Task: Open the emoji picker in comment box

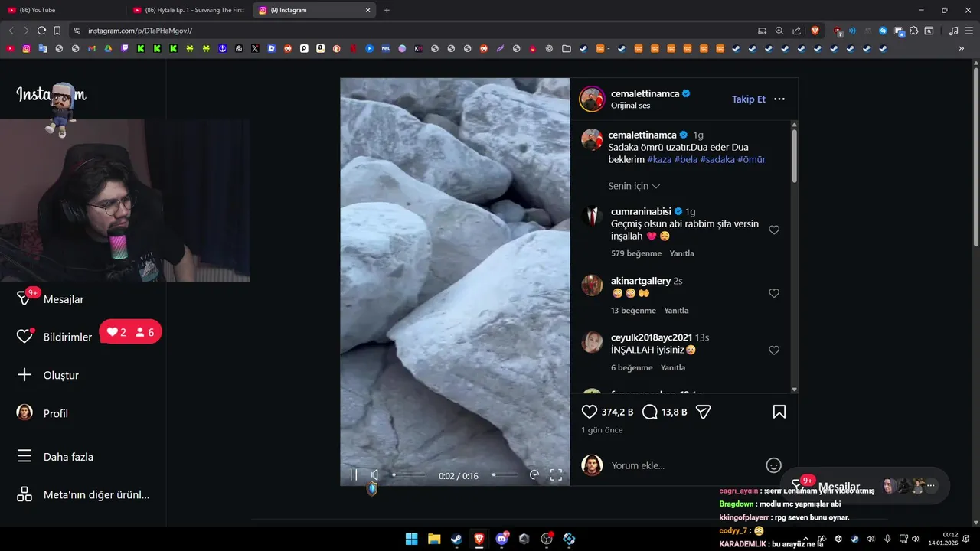Action: pos(774,465)
